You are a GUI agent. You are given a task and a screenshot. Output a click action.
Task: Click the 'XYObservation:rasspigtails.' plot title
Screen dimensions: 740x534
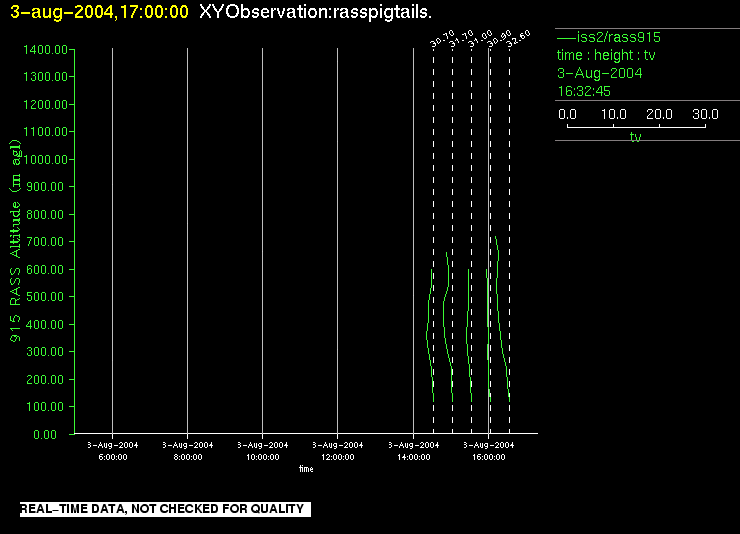click(x=315, y=13)
